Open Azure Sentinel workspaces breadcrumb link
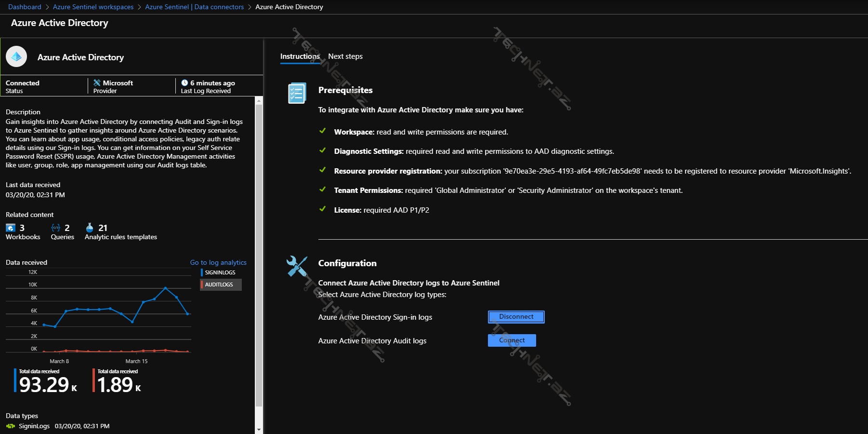 coord(93,7)
